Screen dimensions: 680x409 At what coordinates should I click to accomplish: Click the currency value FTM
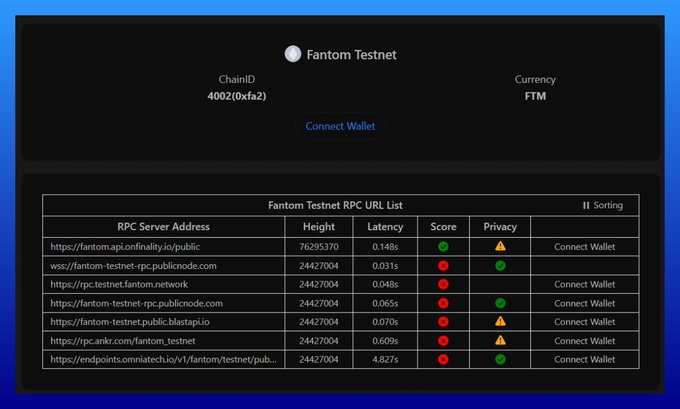(535, 96)
